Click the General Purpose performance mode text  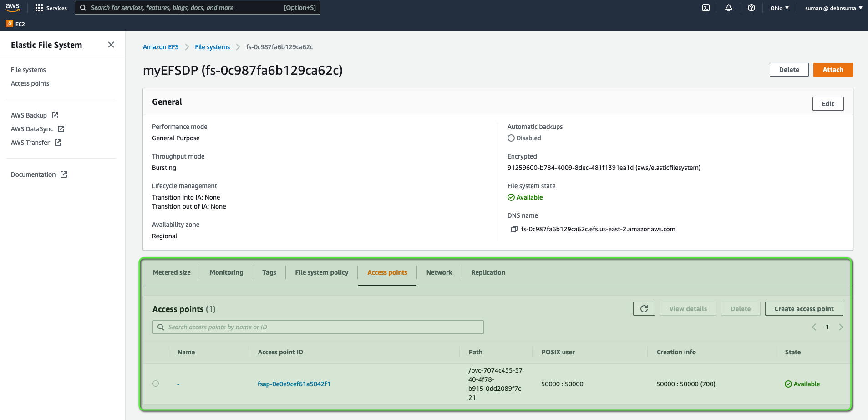point(176,138)
